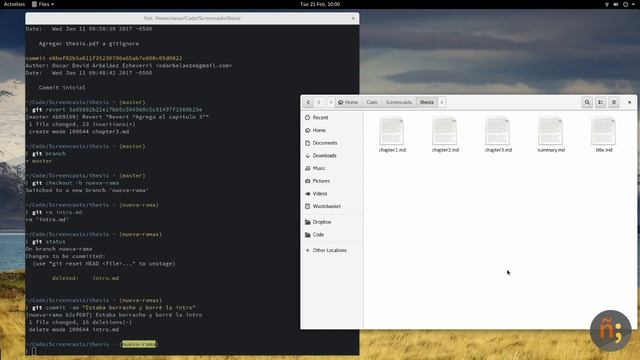Open Wastebasket in the Files sidebar
The height and width of the screenshot is (360, 640).
[331, 206]
